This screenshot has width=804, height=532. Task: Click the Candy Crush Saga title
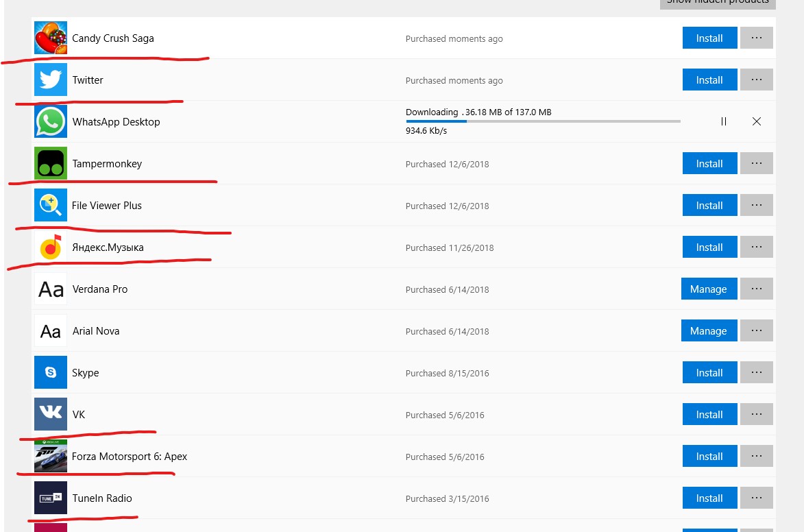113,38
